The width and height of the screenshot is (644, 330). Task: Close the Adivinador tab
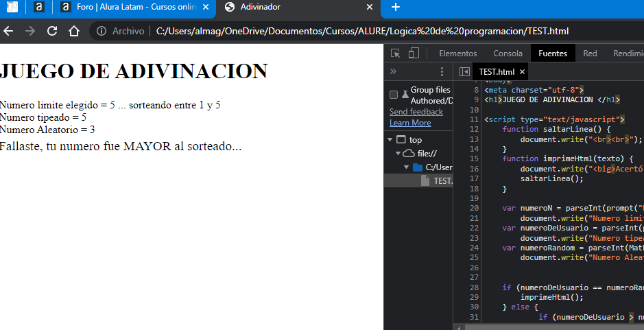(x=370, y=7)
